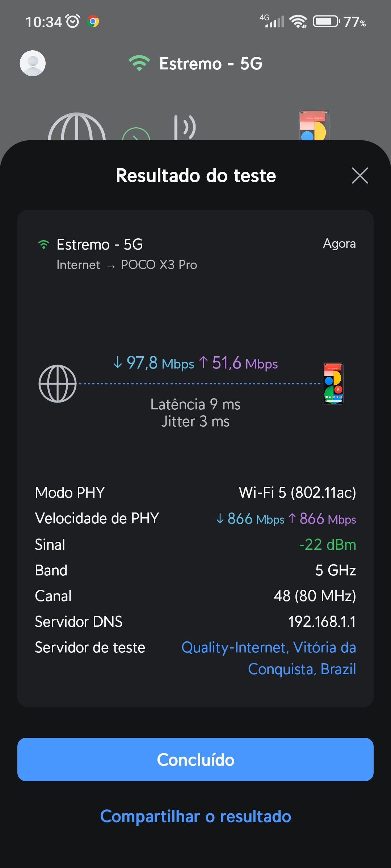Tap the Chrome icon in status bar

click(x=93, y=22)
